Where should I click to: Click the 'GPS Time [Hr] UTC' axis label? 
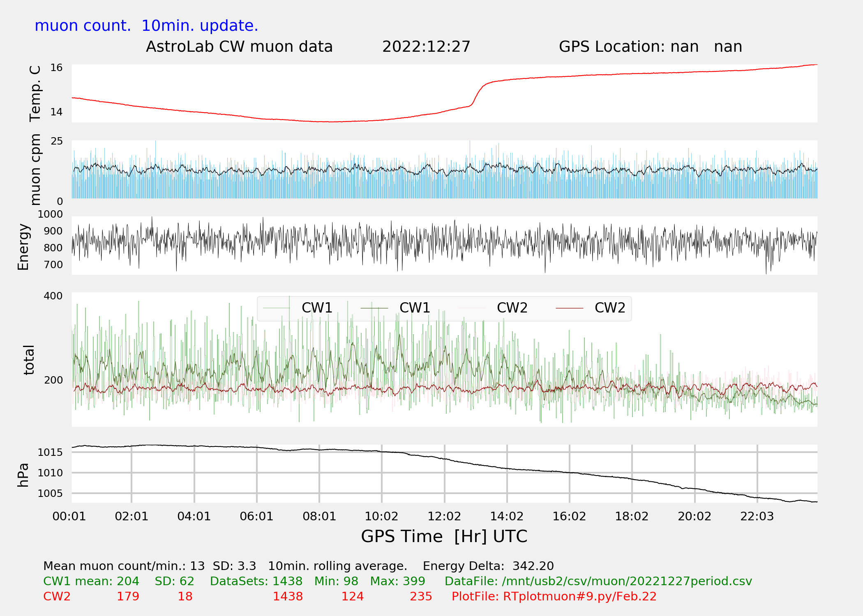pyautogui.click(x=444, y=536)
